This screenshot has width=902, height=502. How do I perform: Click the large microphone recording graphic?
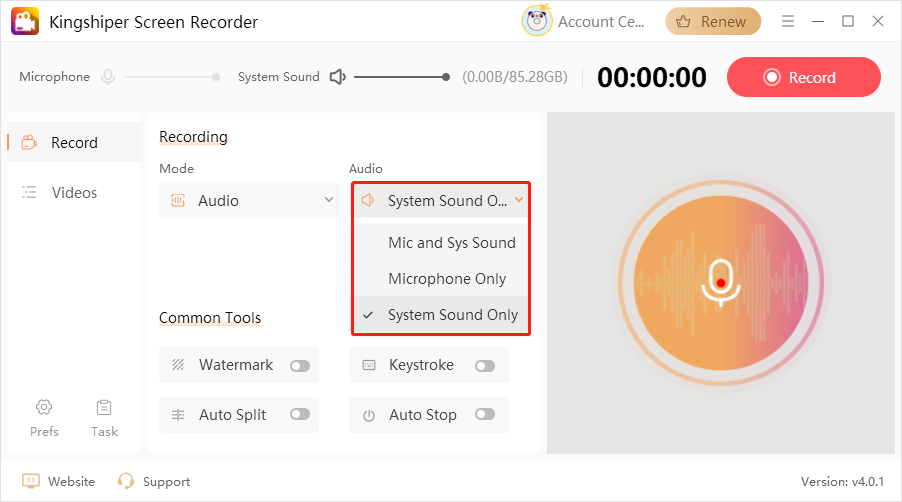(721, 282)
